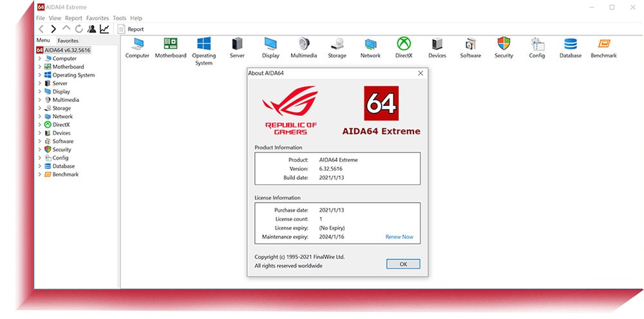
Task: Open the Config category icon
Action: (x=537, y=44)
